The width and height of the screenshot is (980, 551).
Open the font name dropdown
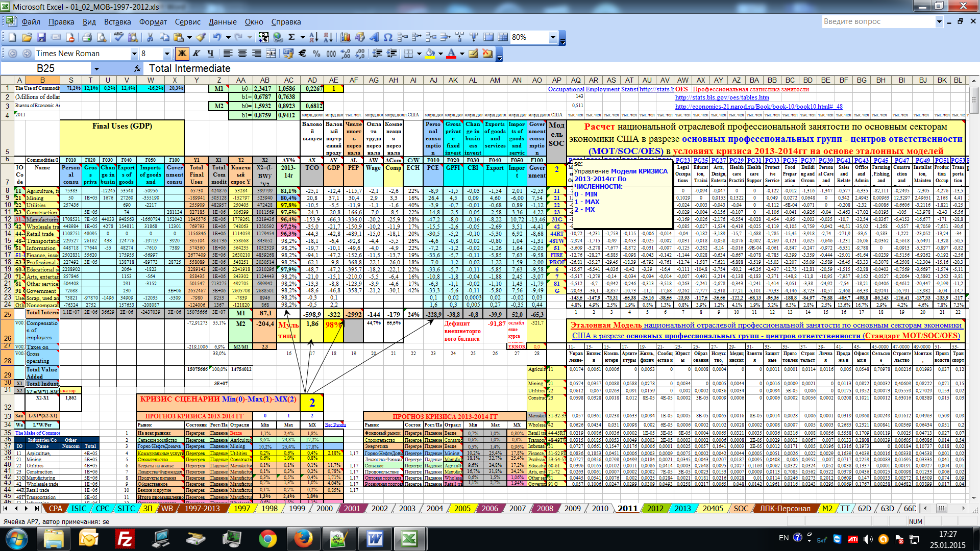pos(134,54)
